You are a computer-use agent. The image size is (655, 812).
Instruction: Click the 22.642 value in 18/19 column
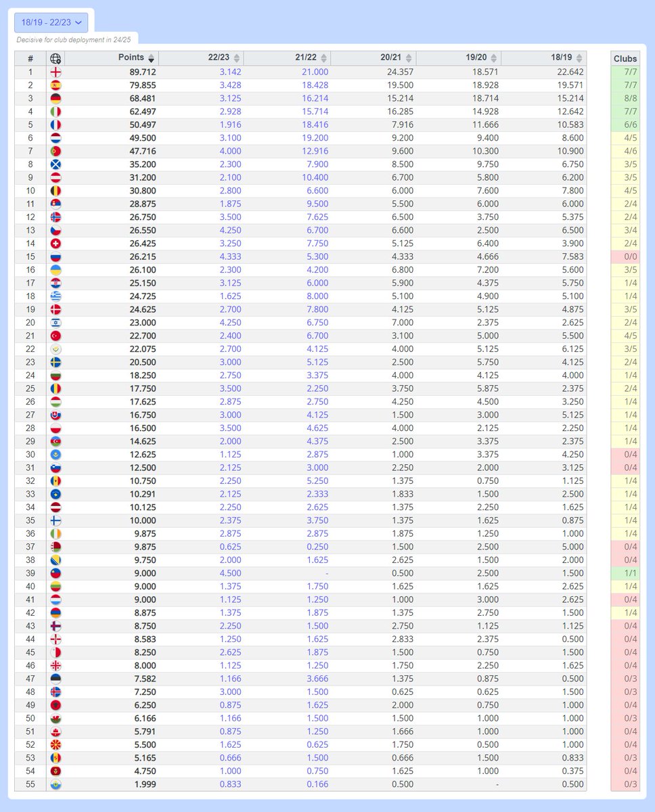570,72
